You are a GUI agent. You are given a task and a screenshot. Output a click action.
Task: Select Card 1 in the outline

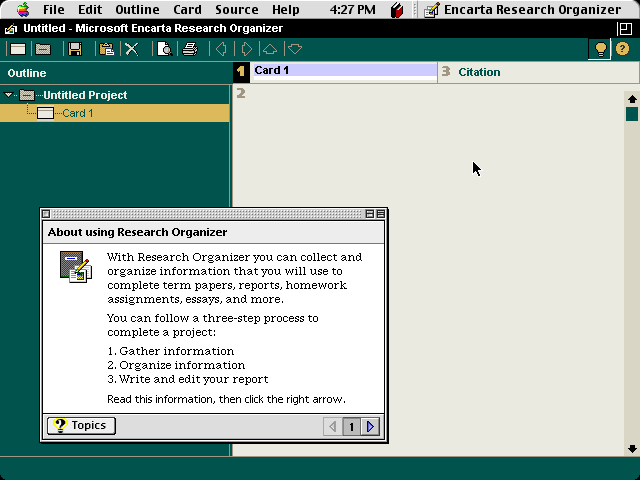(x=77, y=113)
